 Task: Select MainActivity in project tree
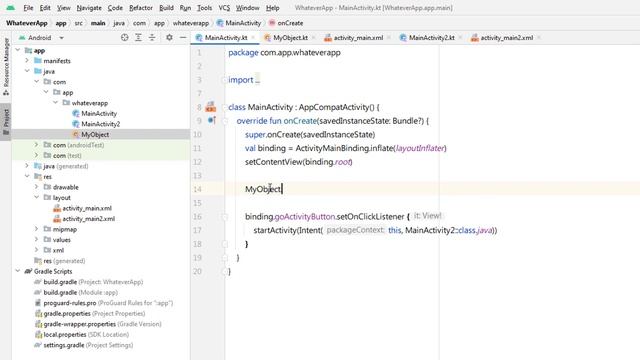click(99, 113)
